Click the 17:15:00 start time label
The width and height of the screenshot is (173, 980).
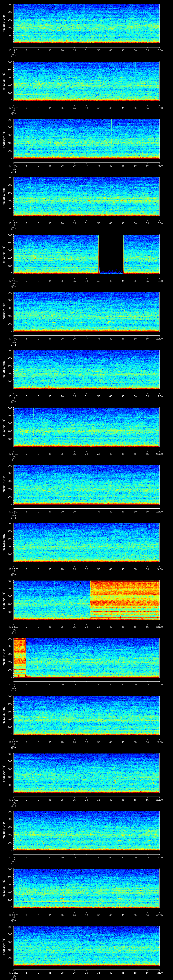pos(13,108)
